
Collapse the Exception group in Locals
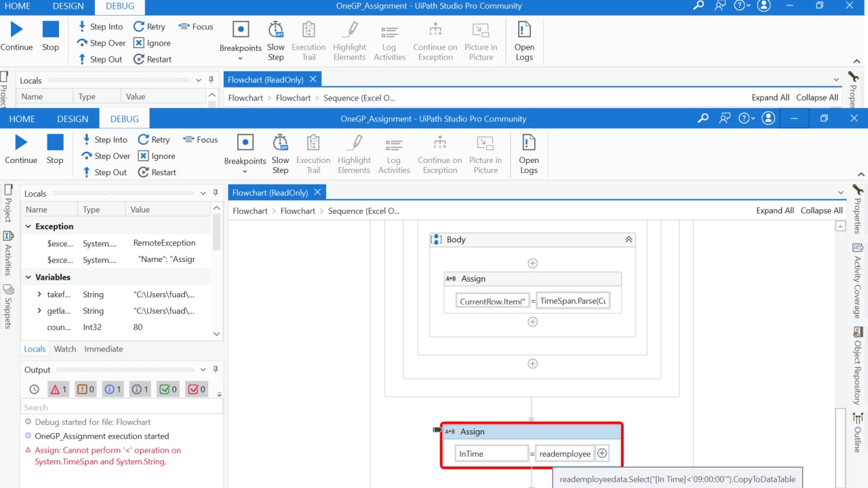29,227
